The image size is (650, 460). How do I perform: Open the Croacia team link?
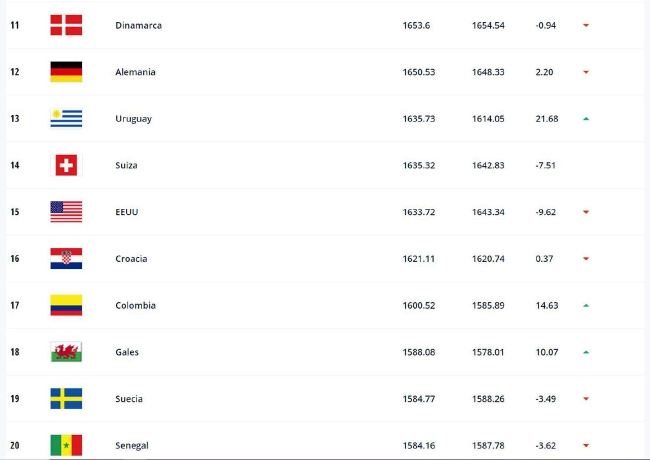point(131,259)
